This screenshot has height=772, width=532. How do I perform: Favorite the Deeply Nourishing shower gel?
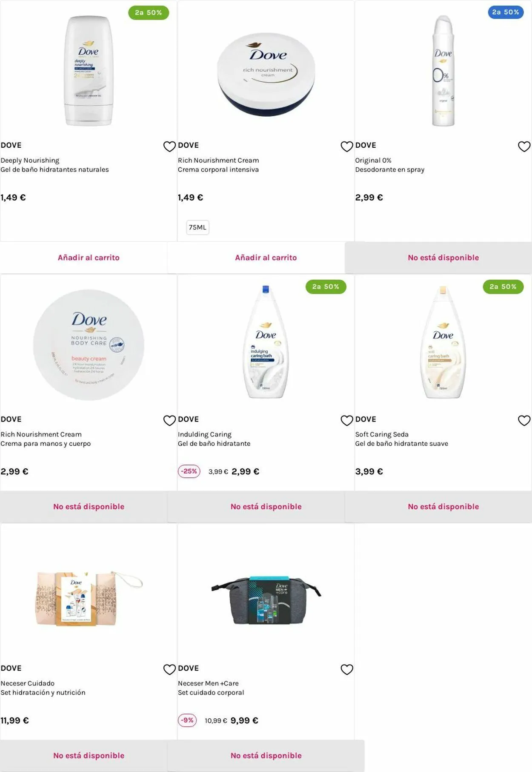click(x=169, y=146)
